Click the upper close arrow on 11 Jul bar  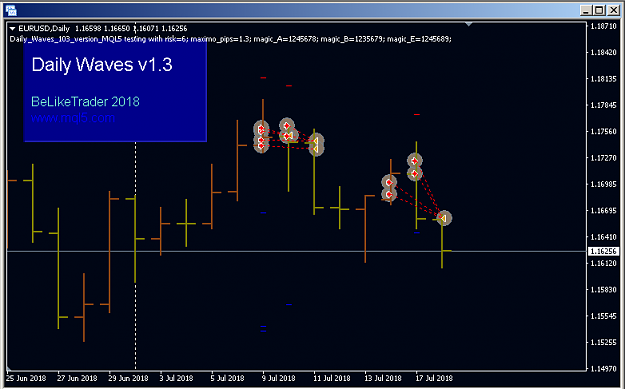316,141
